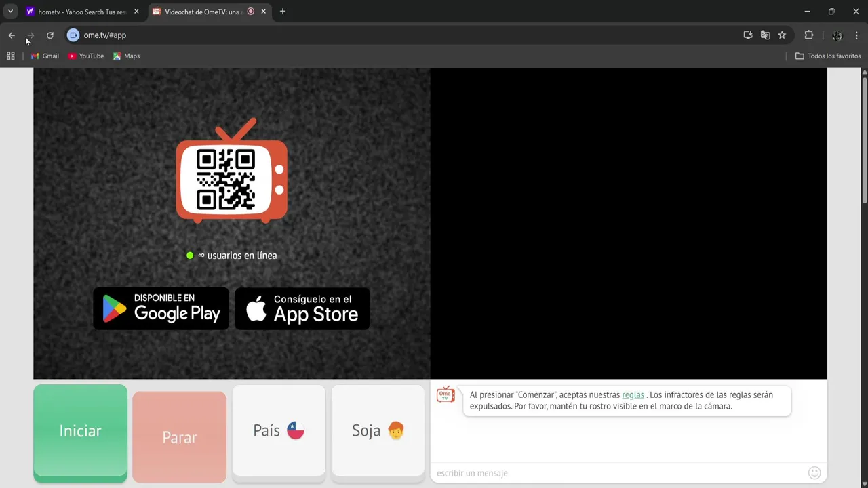Click the camera site info icon in address bar

(x=73, y=35)
